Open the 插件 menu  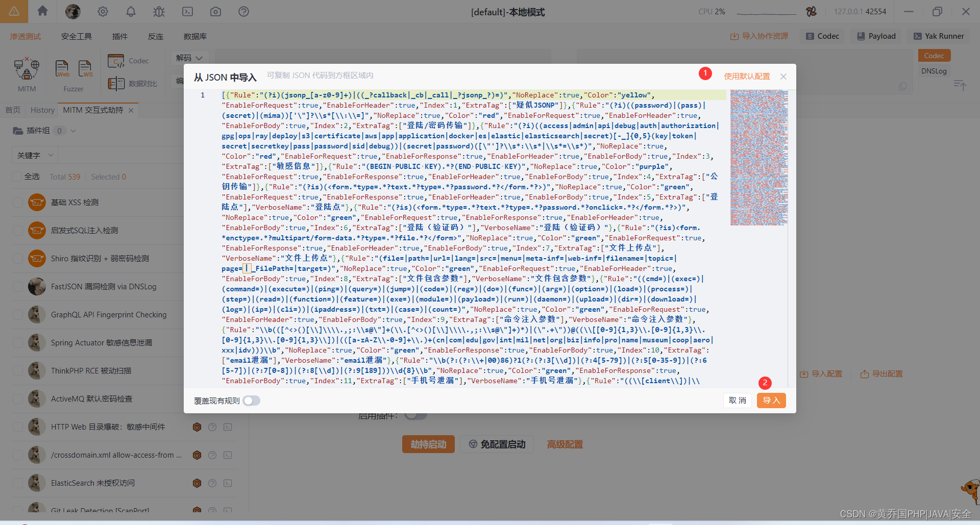tap(120, 36)
